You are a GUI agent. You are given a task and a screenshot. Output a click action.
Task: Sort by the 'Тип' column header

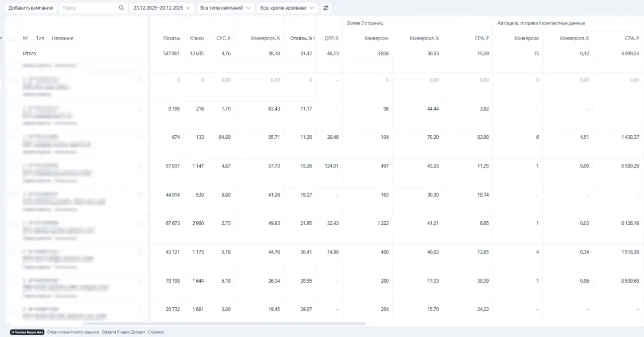(40, 38)
